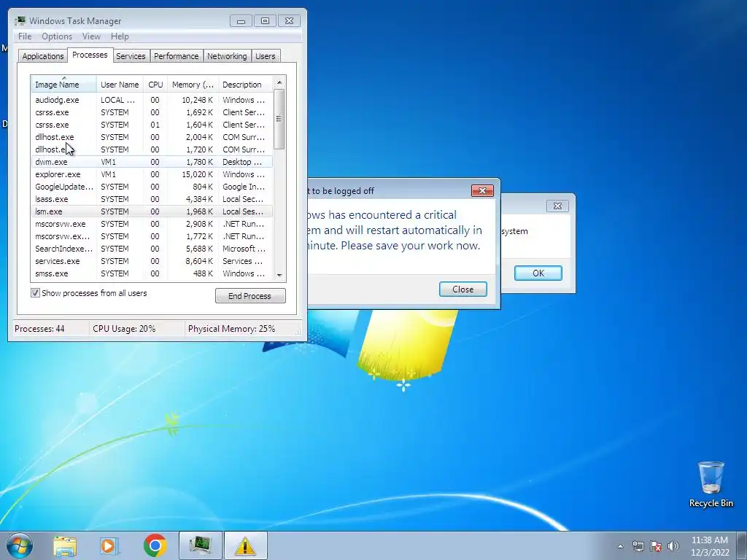
Task: Select the audiodg.exe process row
Action: coord(152,100)
